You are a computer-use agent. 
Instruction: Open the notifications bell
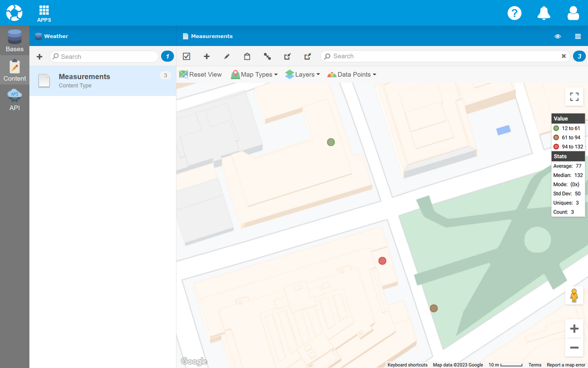point(543,13)
